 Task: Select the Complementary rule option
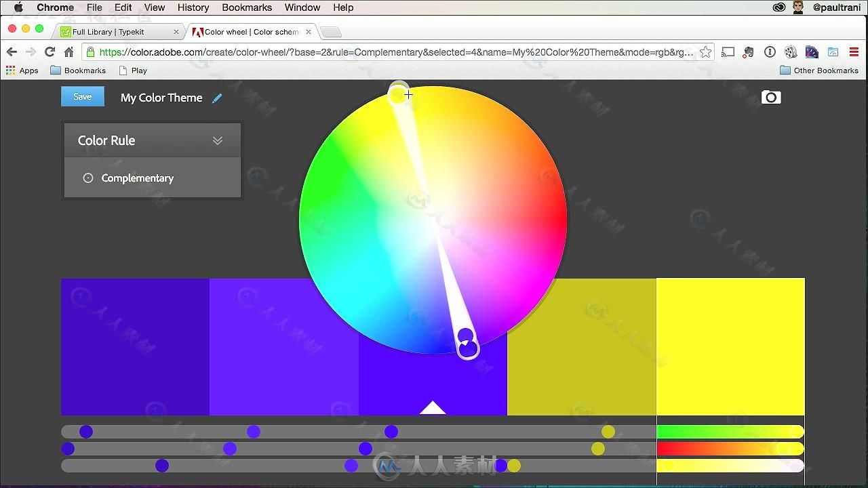coord(137,178)
